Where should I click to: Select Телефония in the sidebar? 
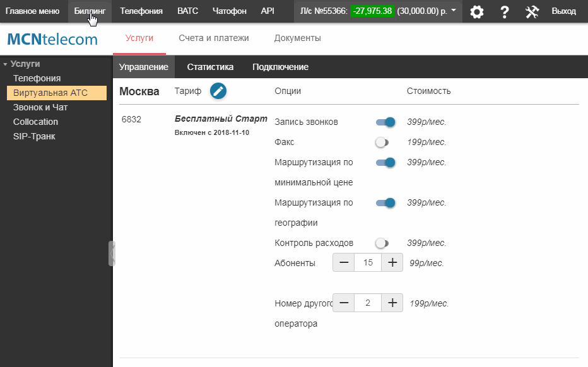[x=37, y=78]
